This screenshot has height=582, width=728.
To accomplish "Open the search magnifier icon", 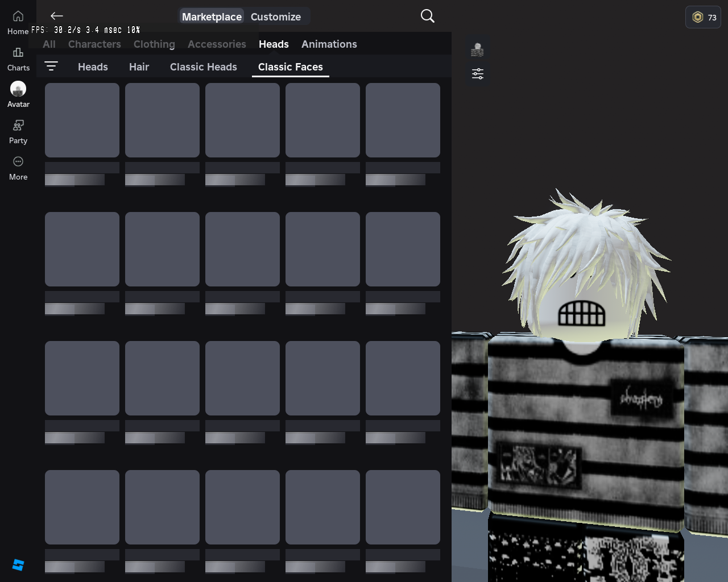I will pyautogui.click(x=428, y=16).
